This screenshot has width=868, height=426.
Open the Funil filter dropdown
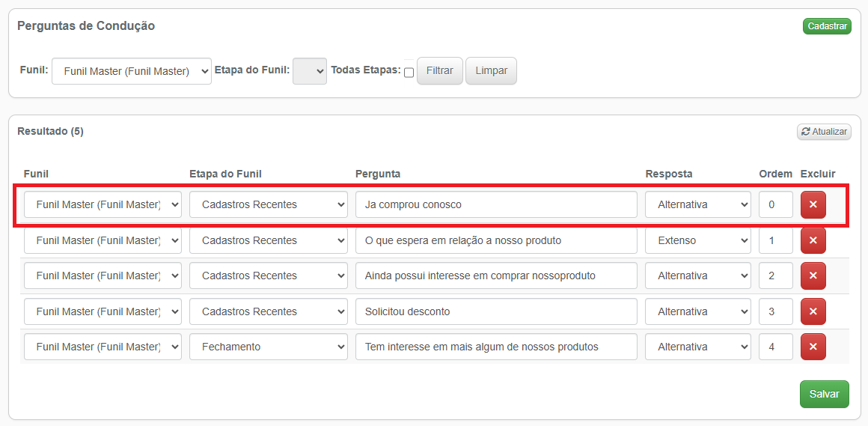pyautogui.click(x=132, y=71)
